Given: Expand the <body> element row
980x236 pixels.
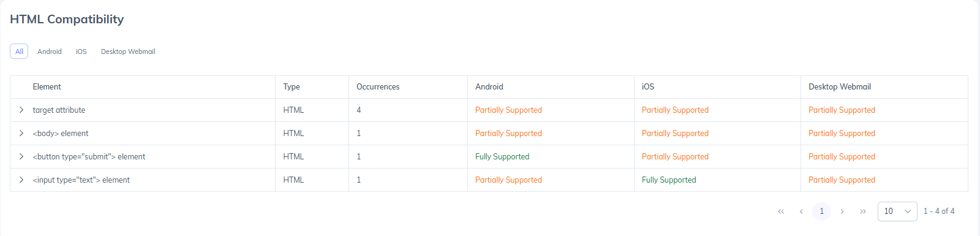Looking at the screenshot, I should tap(21, 133).
